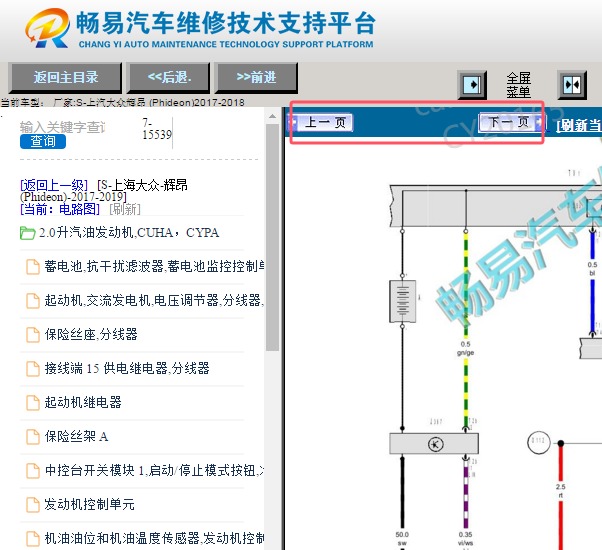This screenshot has height=550, width=602.
Task: Open 发动机控制单元 diagram entry
Action: click(x=89, y=504)
